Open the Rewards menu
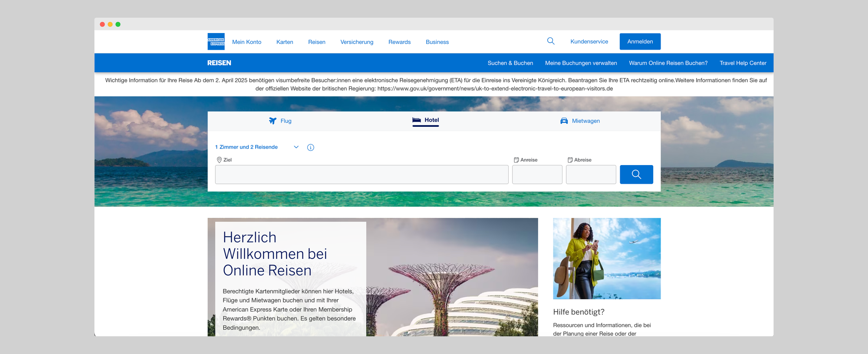The height and width of the screenshot is (354, 868). pyautogui.click(x=399, y=42)
